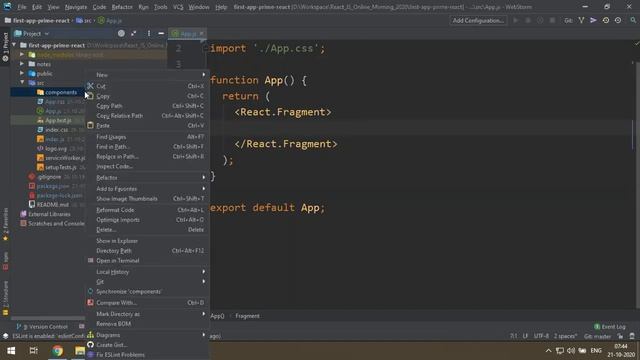The height and width of the screenshot is (360, 640).
Task: Open the VCS menu
Action: pos(178,7)
